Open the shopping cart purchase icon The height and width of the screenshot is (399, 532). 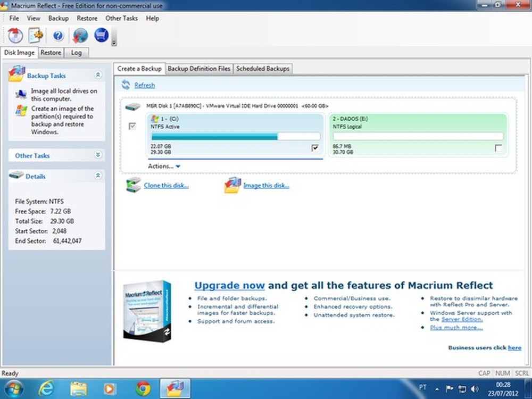tap(101, 35)
